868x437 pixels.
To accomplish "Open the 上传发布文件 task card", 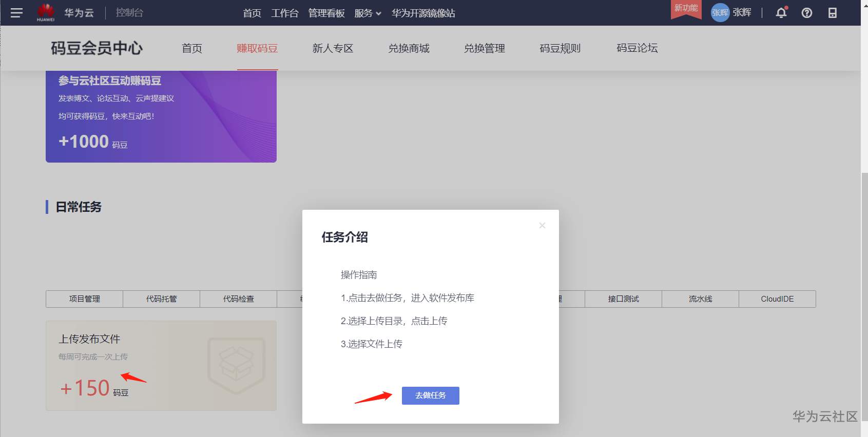I will coord(161,366).
